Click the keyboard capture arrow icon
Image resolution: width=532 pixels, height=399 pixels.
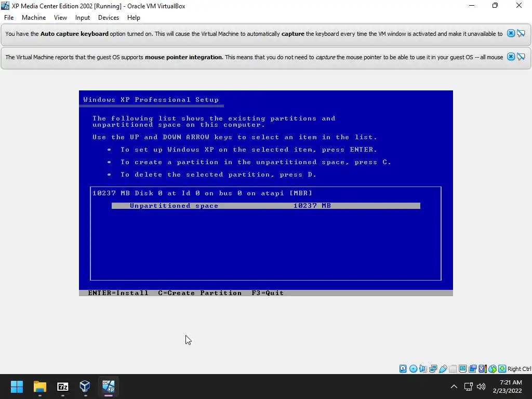pos(502,368)
